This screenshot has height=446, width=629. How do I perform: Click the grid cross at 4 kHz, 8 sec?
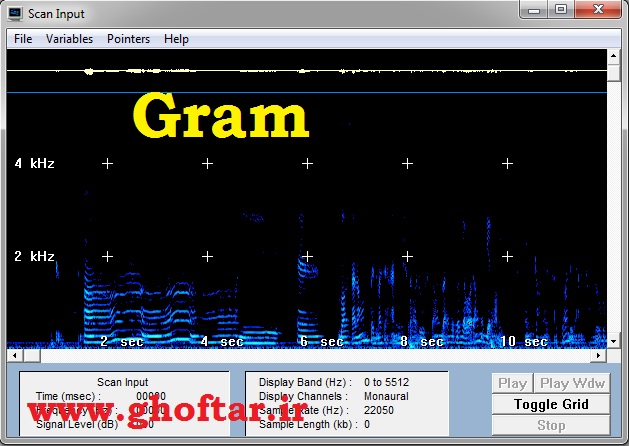tap(408, 164)
